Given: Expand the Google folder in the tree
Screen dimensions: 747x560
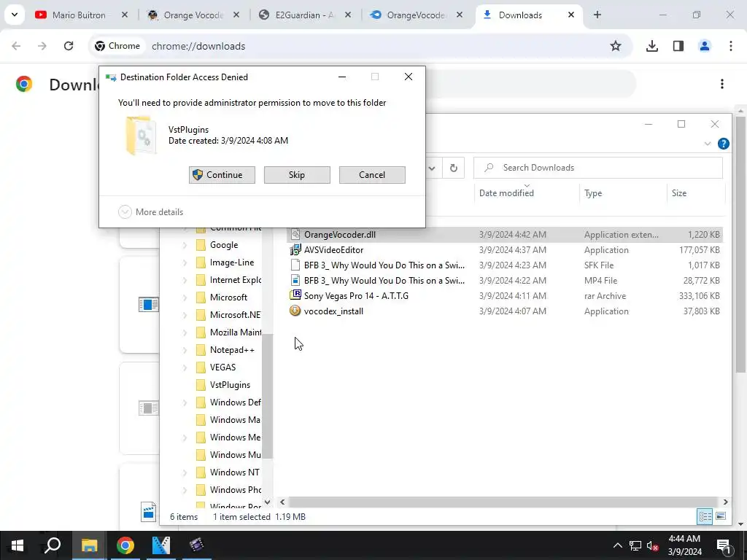Looking at the screenshot, I should click(x=185, y=245).
